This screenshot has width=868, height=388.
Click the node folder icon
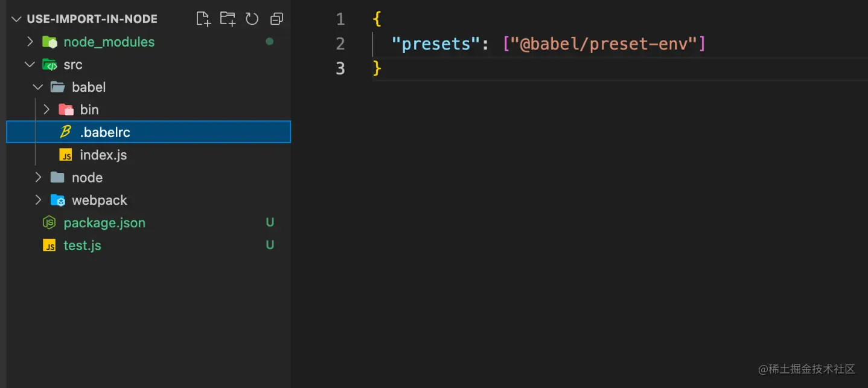click(x=57, y=177)
